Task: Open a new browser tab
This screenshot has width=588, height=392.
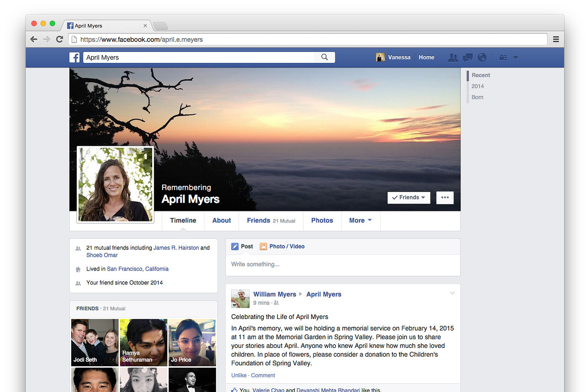Action: [x=160, y=26]
